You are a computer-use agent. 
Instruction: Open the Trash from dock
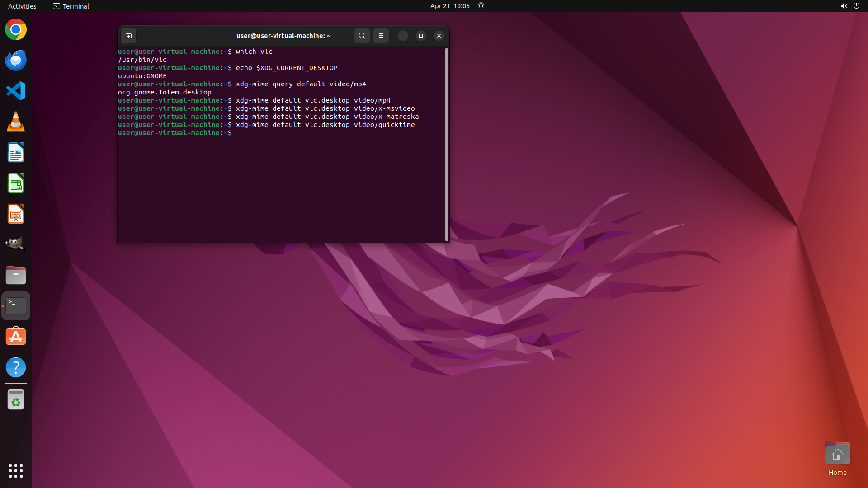(x=16, y=400)
